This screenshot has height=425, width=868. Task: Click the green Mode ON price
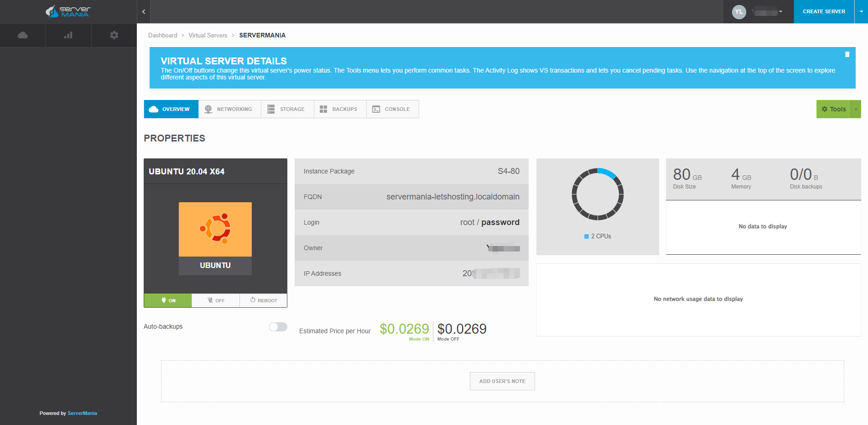pos(404,329)
